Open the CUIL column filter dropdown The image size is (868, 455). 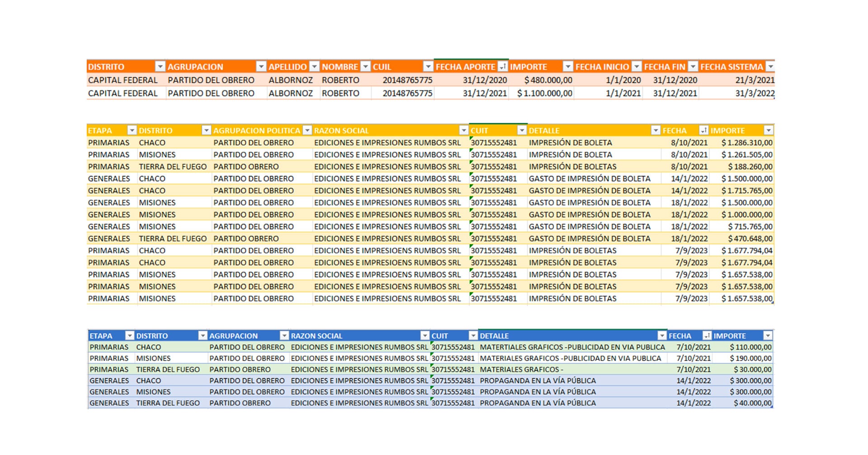coord(428,67)
